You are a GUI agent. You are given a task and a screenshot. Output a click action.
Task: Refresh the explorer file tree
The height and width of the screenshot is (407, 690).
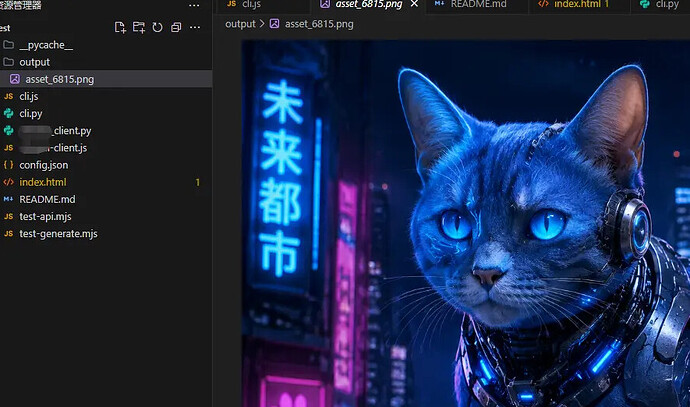coord(157,27)
